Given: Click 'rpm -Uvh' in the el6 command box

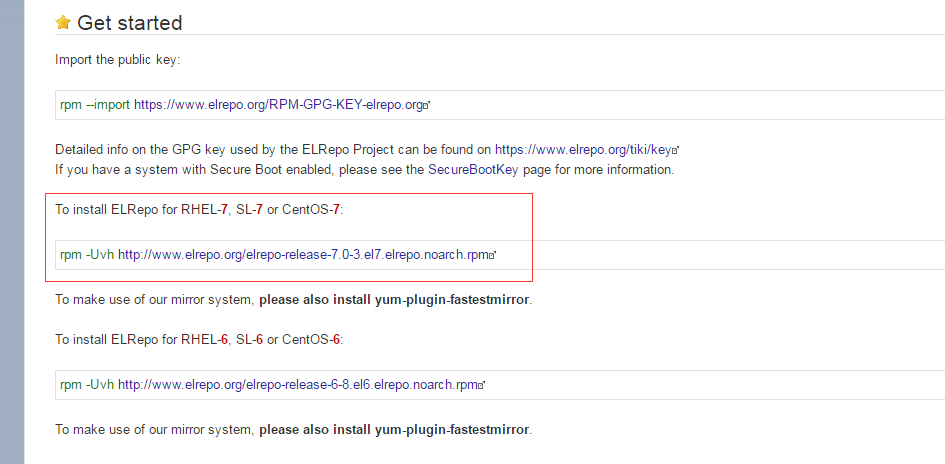Looking at the screenshot, I should click(87, 384).
